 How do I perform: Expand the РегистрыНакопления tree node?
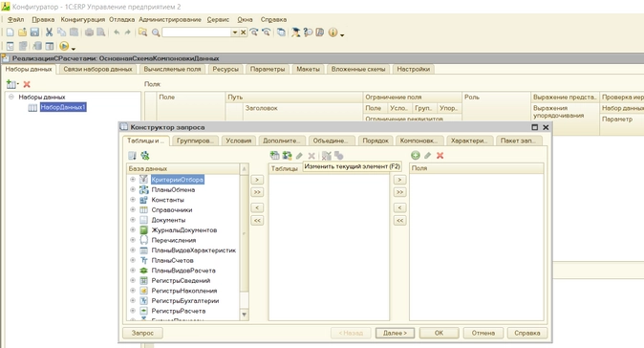(x=133, y=291)
